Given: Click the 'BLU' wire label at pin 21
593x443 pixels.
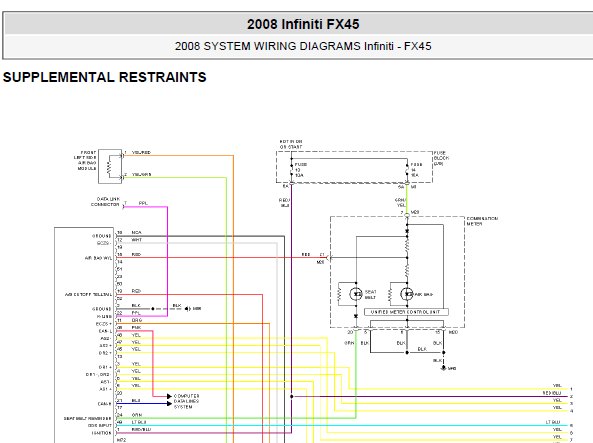Looking at the screenshot, I should pyautogui.click(x=136, y=400).
